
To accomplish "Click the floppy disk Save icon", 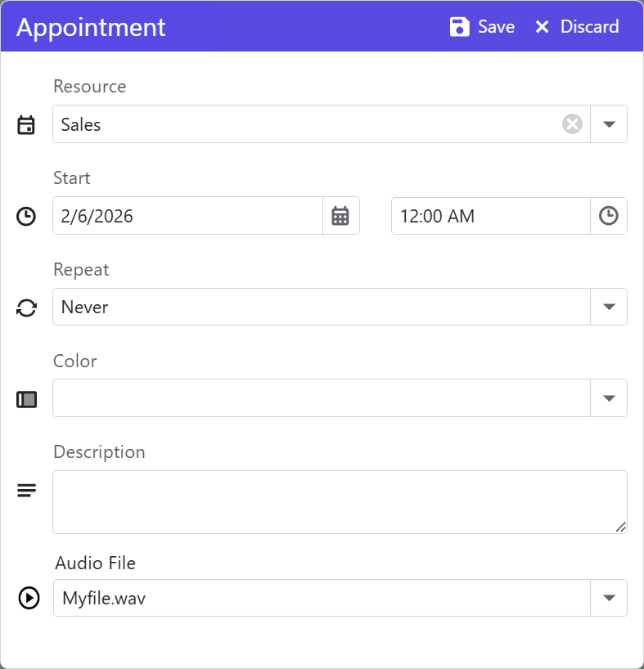I will point(460,27).
